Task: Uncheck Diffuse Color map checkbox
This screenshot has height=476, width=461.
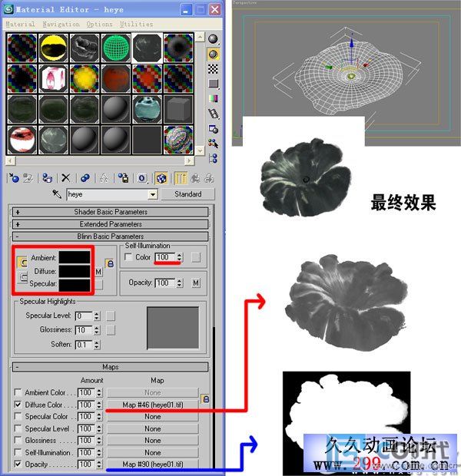Action: tap(18, 405)
